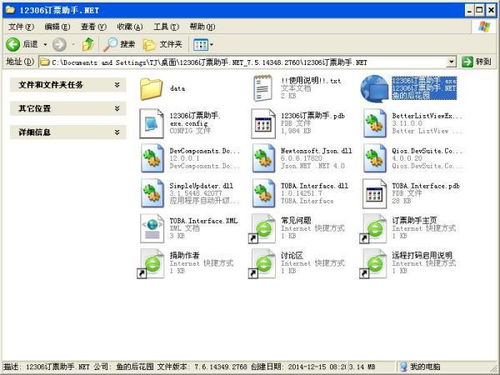Screen dimensions: 500x375
Task: Select the 12306订票助手.pdb file icon
Action: click(x=263, y=123)
